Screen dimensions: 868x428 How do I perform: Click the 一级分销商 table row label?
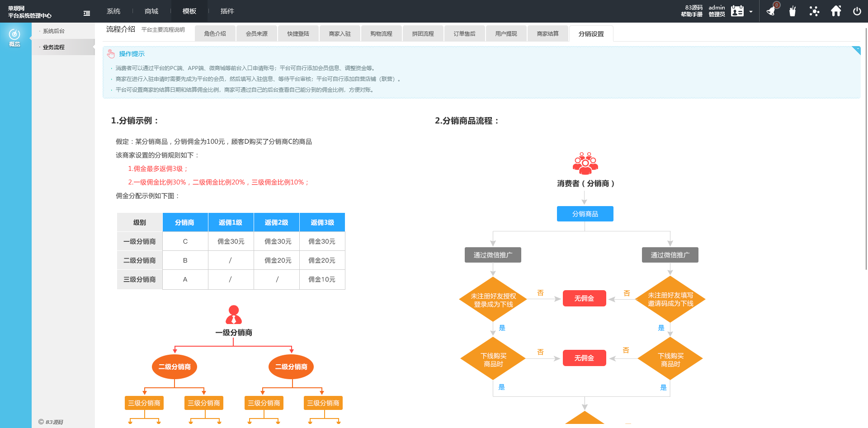[140, 241]
